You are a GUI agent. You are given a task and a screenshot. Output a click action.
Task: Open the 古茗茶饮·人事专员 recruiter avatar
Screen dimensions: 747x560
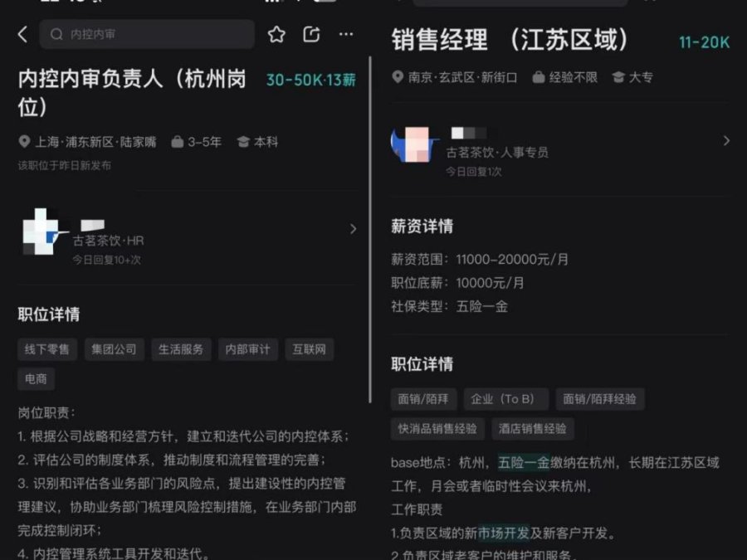413,144
